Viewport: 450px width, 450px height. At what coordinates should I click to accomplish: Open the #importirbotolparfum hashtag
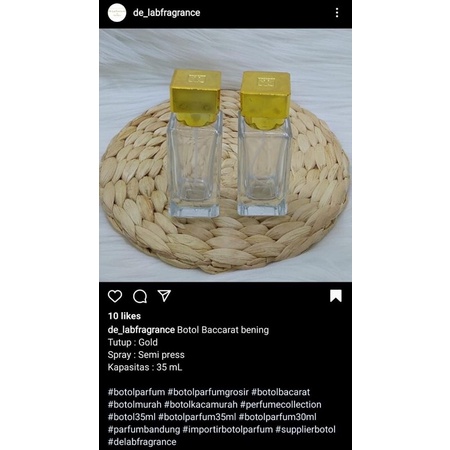pos(227,429)
